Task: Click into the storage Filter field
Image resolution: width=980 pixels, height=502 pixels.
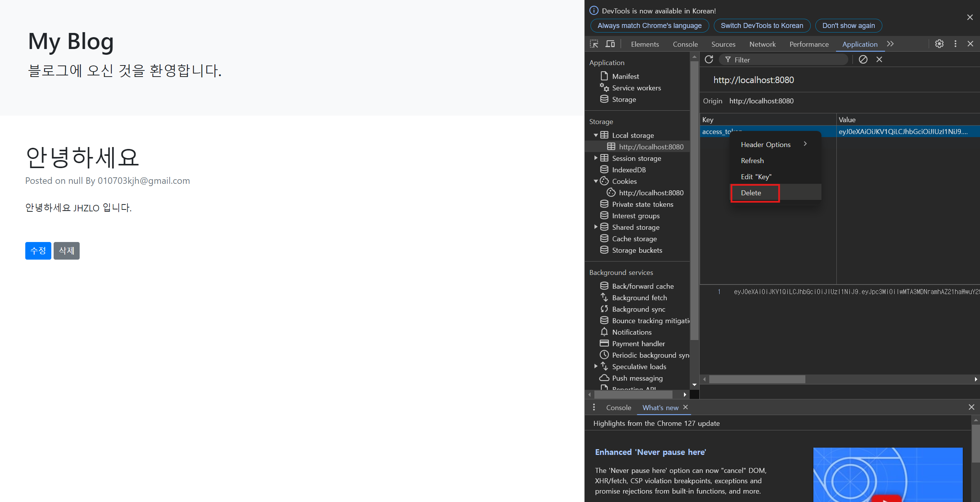Action: (785, 60)
